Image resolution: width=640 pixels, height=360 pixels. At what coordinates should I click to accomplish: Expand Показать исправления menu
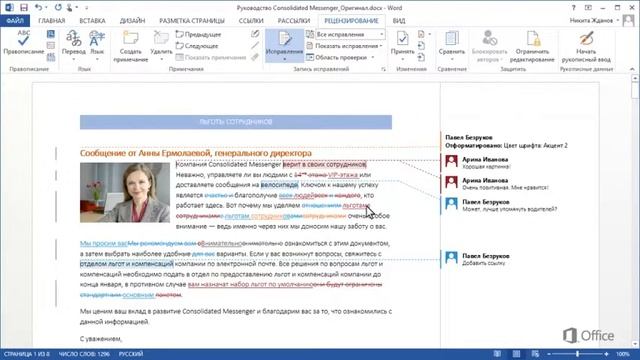[x=344, y=46]
